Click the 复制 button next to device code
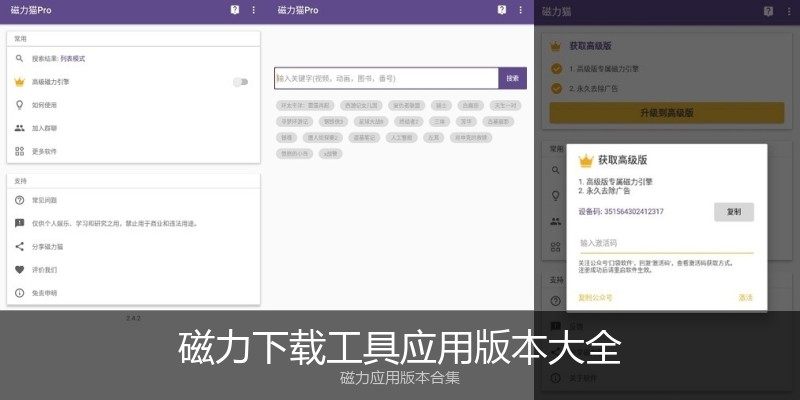Viewport: 800px width, 400px height. pyautogui.click(x=734, y=212)
